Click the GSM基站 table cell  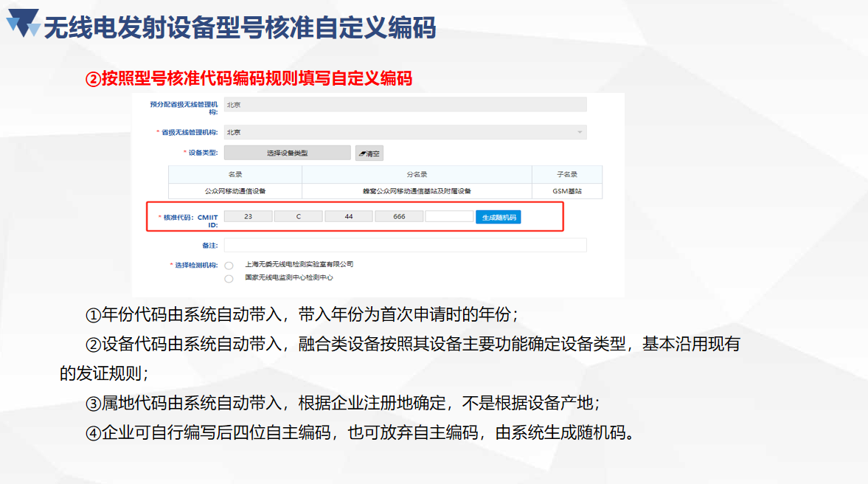coord(566,191)
